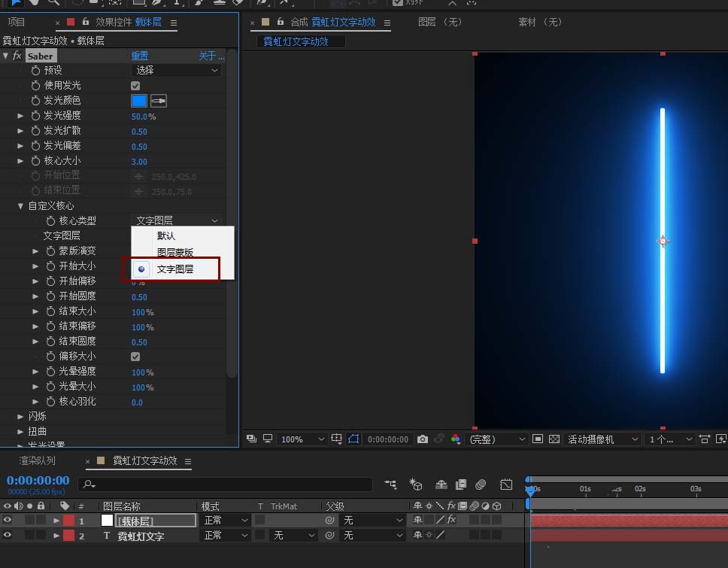Open the 预设 preset dropdown
728x568 pixels.
177,70
